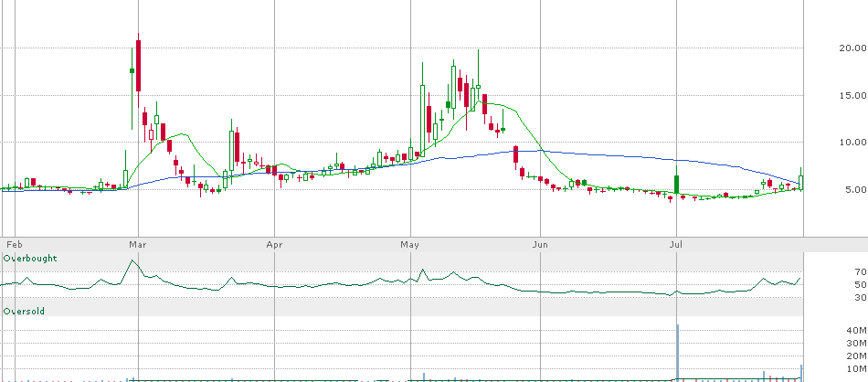Click the 50 level on the RSI scale
The width and height of the screenshot is (868, 382).
[x=860, y=284]
